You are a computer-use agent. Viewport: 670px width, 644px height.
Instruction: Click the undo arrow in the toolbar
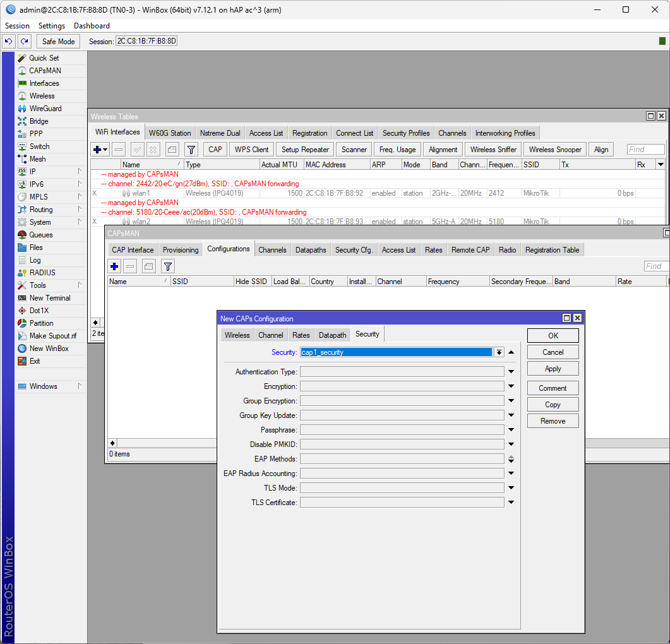[x=8, y=41]
